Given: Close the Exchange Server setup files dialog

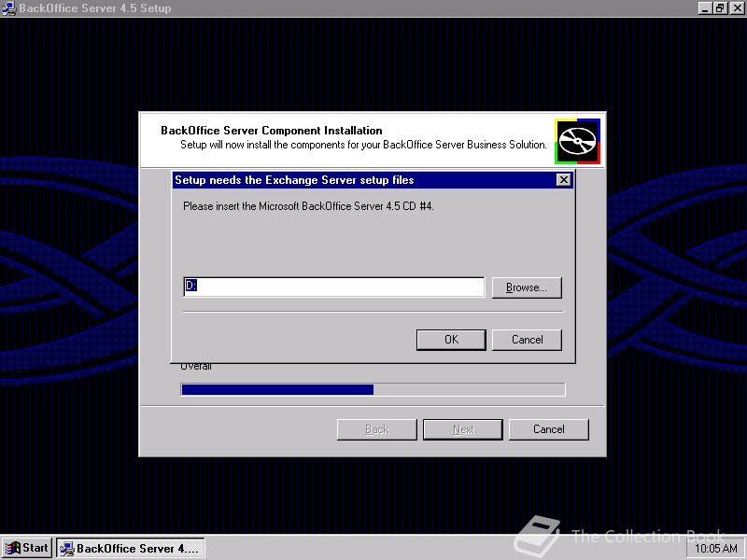Looking at the screenshot, I should 564,180.
